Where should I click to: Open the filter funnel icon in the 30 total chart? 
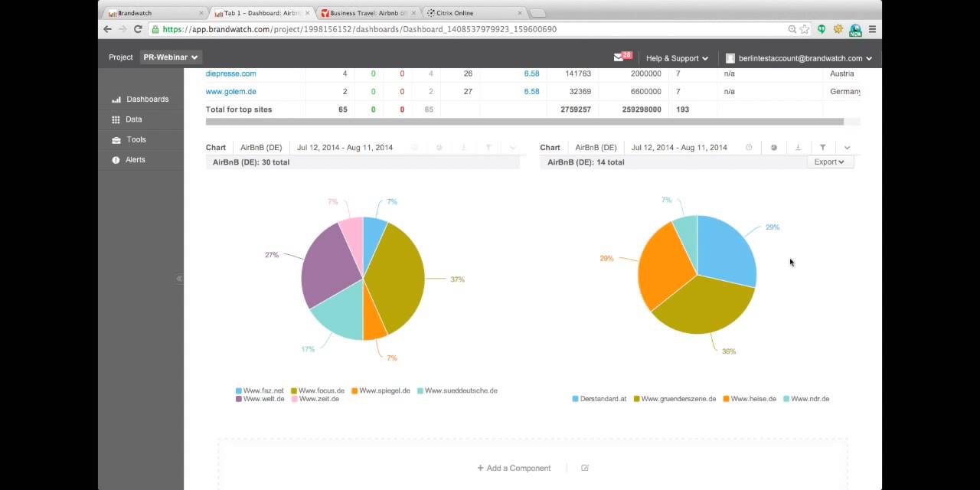(x=488, y=148)
